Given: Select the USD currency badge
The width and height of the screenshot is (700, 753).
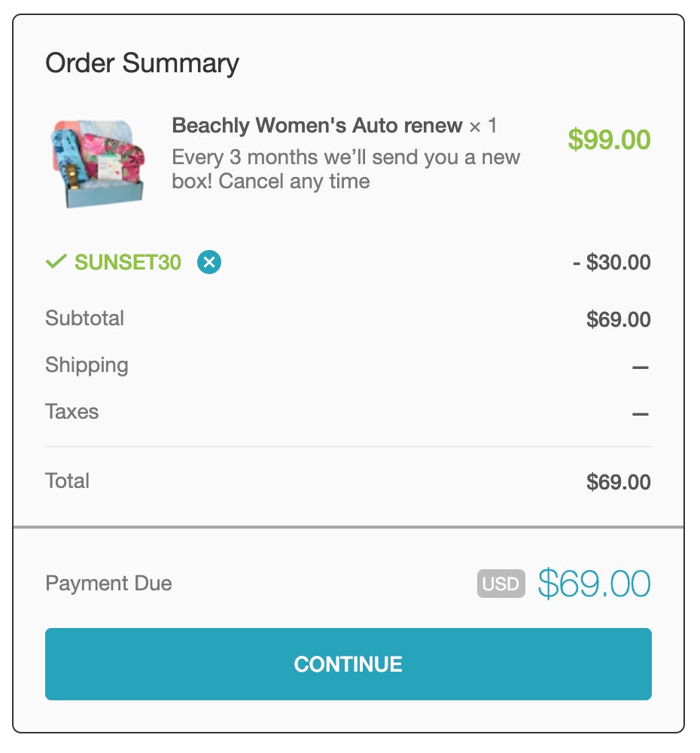Looking at the screenshot, I should click(x=501, y=584).
